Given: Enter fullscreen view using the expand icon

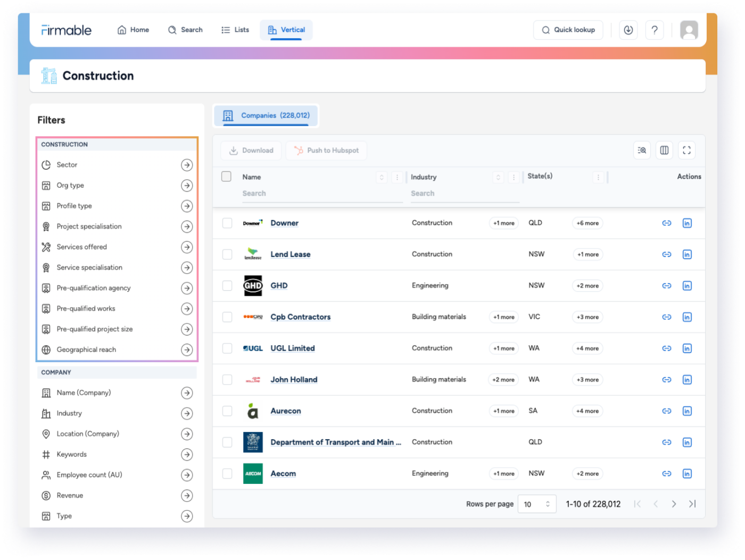Looking at the screenshot, I should pos(686,150).
